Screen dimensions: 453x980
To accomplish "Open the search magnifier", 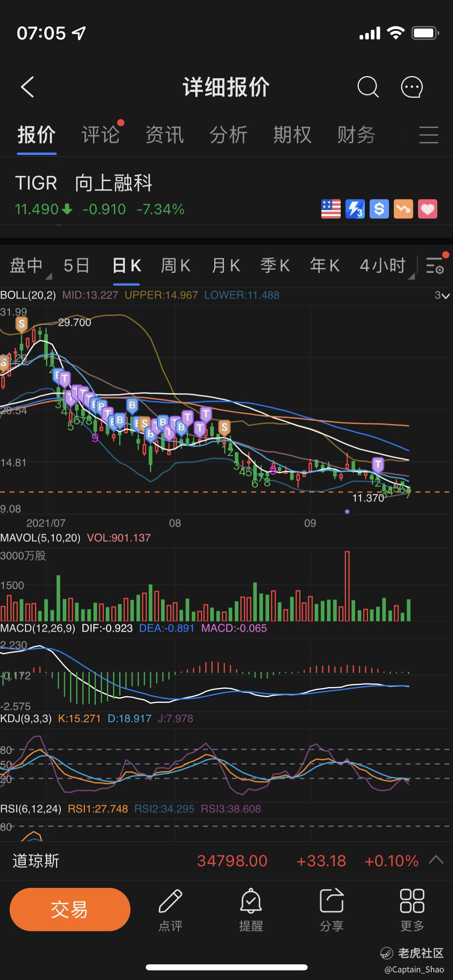I will (368, 87).
